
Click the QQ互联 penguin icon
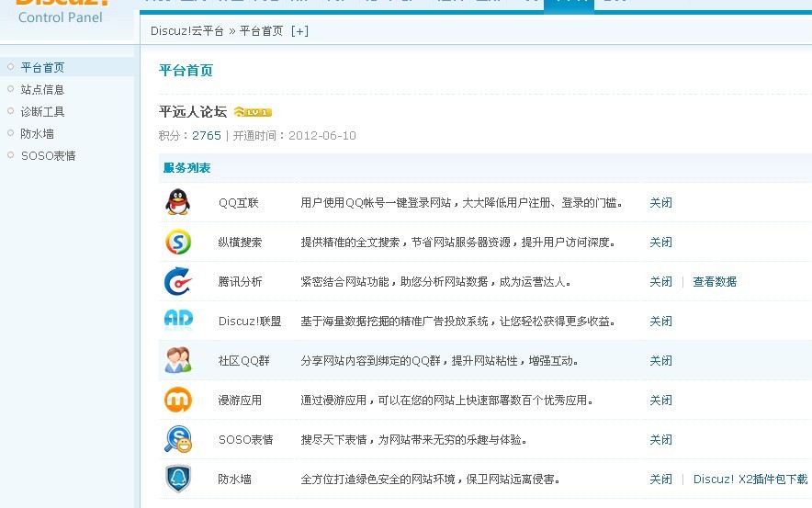177,202
